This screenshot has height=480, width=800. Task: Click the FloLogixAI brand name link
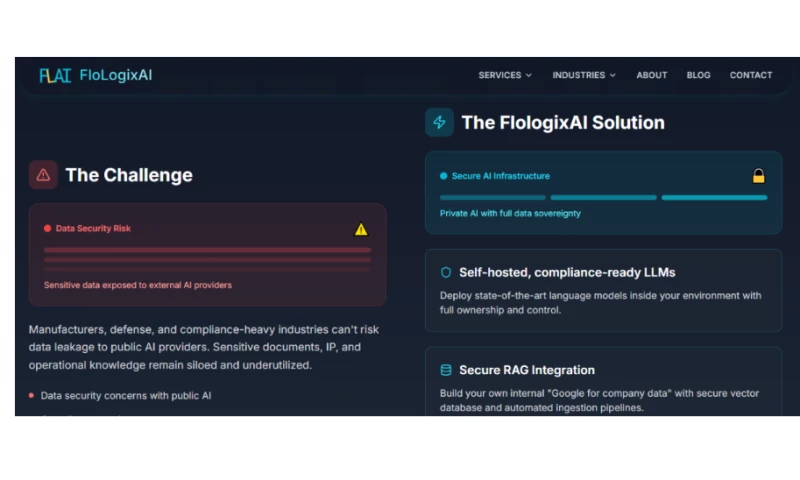click(x=116, y=75)
